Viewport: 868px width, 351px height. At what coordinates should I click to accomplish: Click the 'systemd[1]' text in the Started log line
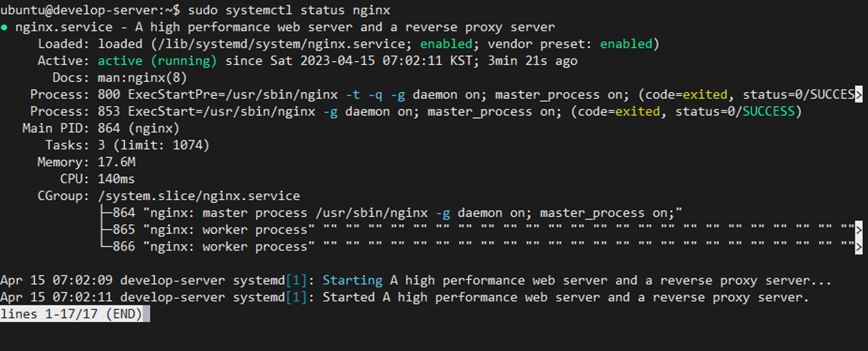pyautogui.click(x=270, y=298)
